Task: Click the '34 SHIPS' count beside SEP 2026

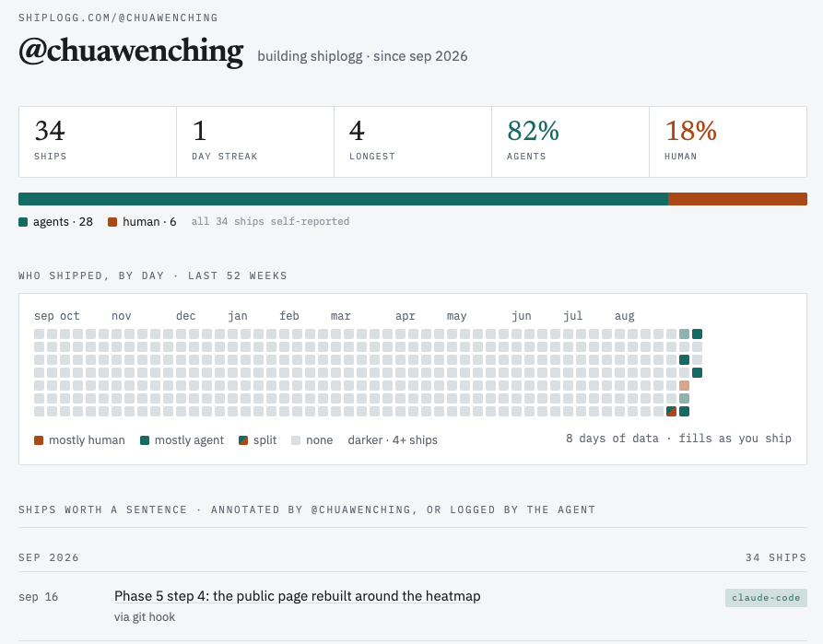Action: click(x=776, y=557)
